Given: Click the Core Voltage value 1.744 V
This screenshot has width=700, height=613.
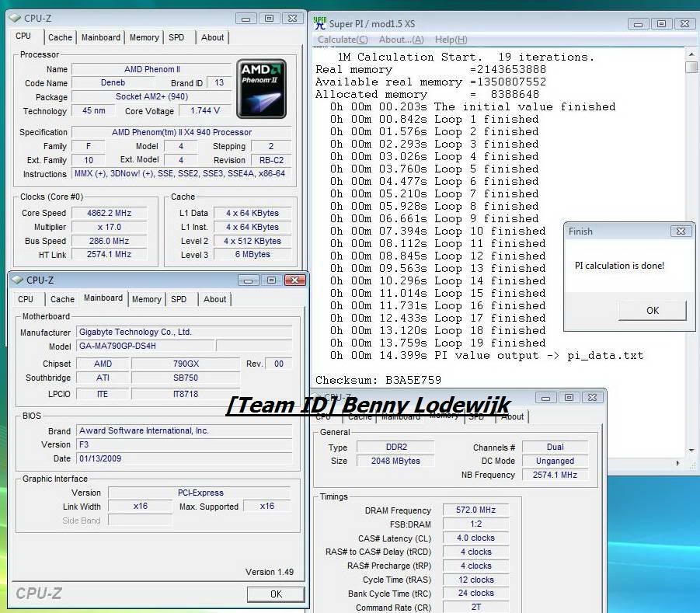Looking at the screenshot, I should [x=204, y=110].
